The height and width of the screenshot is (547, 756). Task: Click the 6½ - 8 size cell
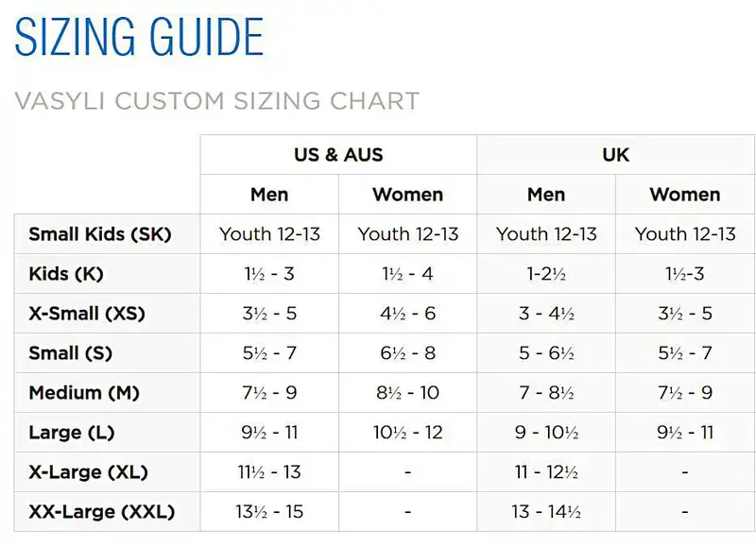coord(408,353)
